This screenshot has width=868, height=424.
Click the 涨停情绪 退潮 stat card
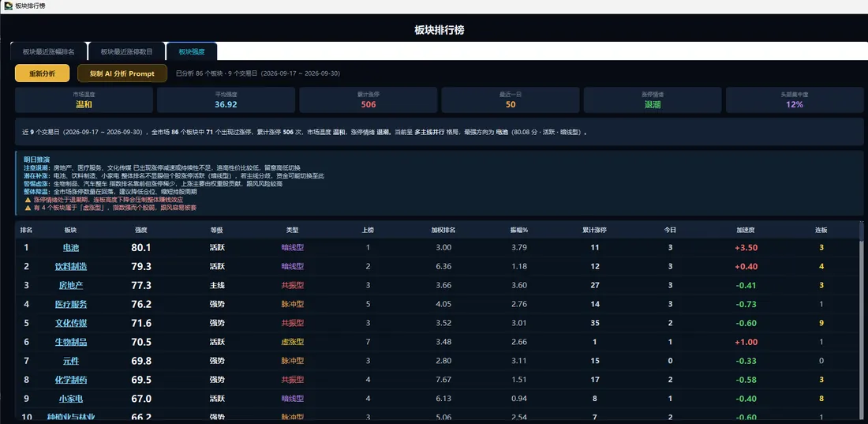653,99
